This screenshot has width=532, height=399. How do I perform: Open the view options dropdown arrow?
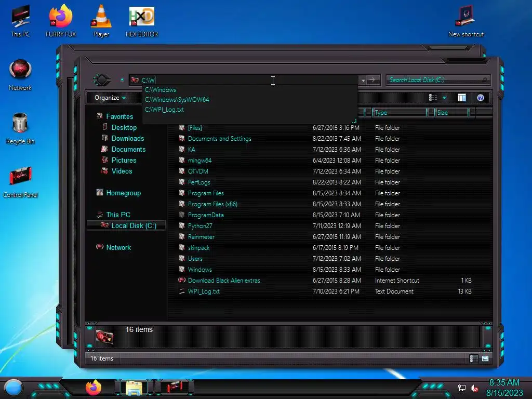pos(445,98)
